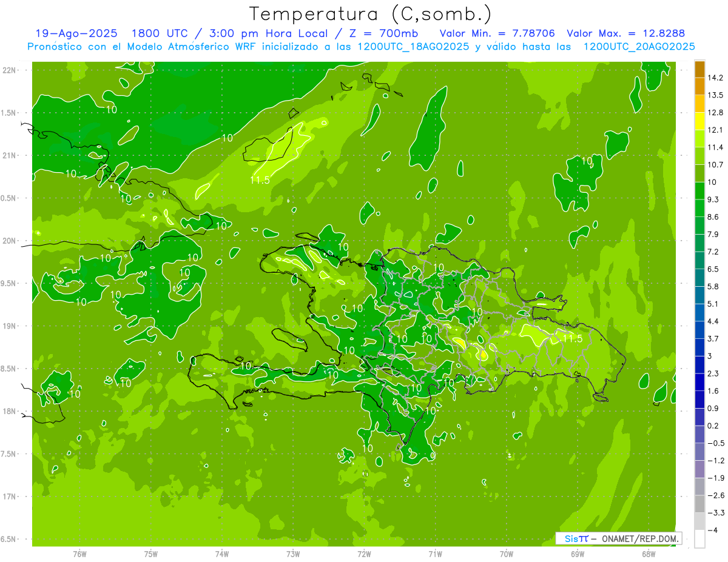
Task: Click the "21N" latitude axis label
Action: [10, 155]
